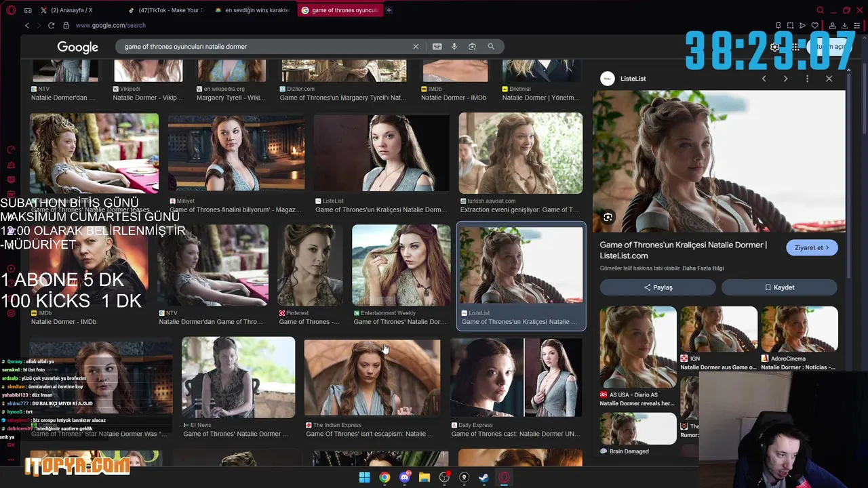Open Discord from the taskbar
868x488 pixels.
[405, 477]
